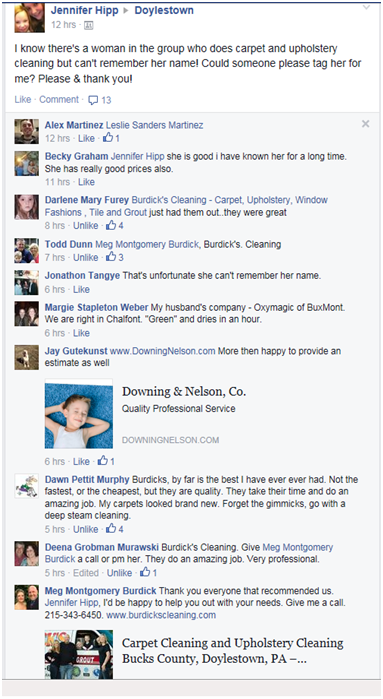Unlike Todd Dunn's comment
The height and width of the screenshot is (699, 383).
tap(86, 257)
